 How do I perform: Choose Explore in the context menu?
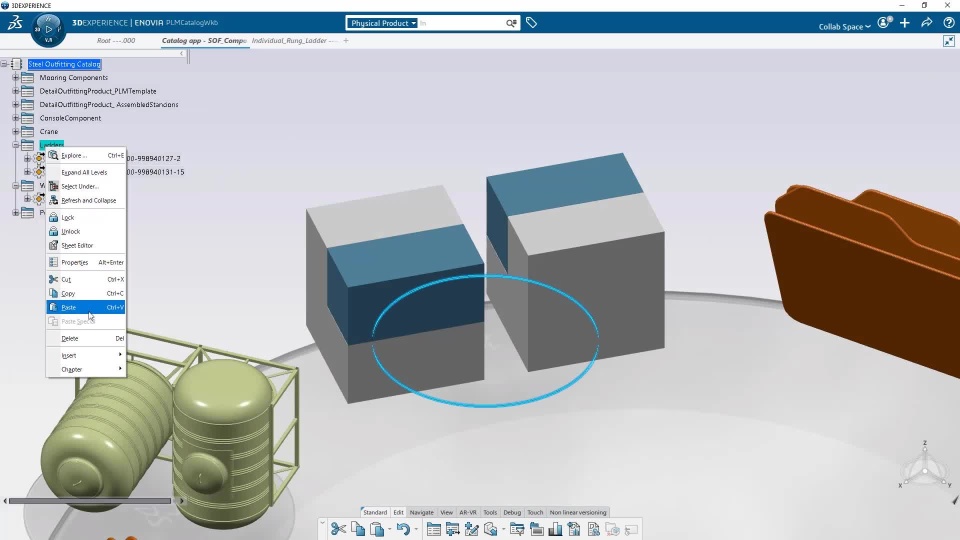click(x=86, y=156)
